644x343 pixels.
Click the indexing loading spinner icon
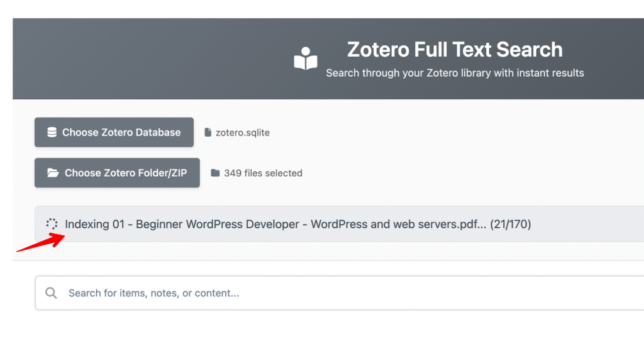[x=52, y=224]
